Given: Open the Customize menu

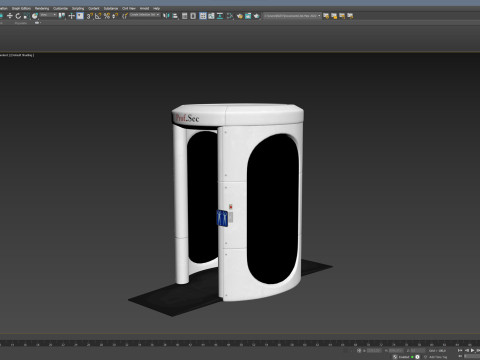Looking at the screenshot, I should tap(60, 8).
